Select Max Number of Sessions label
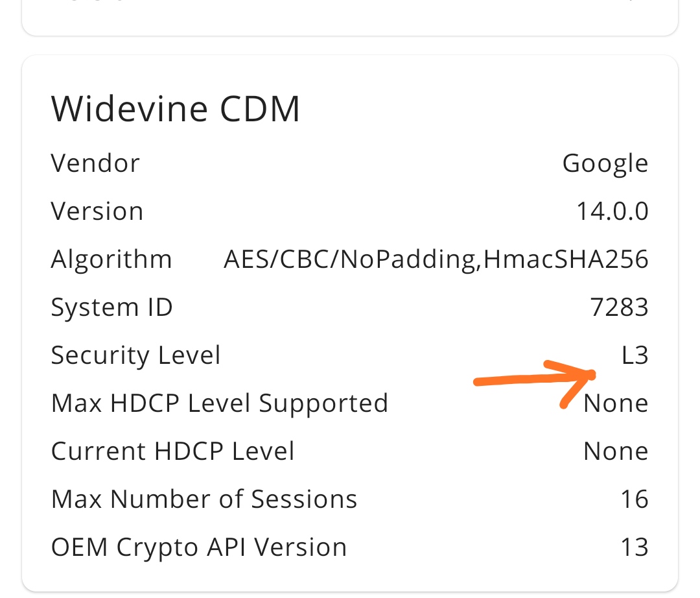Viewport: 700px width, 598px height. coord(204,499)
